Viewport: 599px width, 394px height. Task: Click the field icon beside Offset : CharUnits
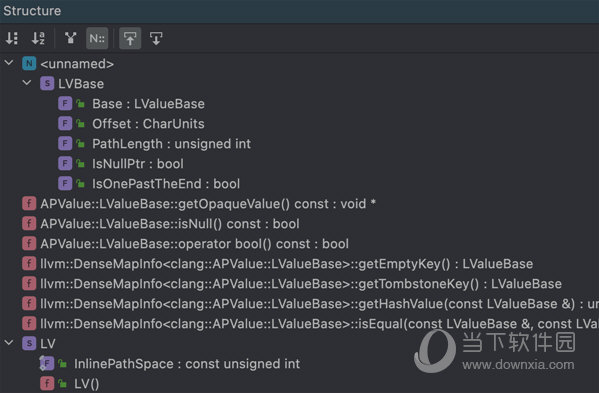click(x=65, y=123)
